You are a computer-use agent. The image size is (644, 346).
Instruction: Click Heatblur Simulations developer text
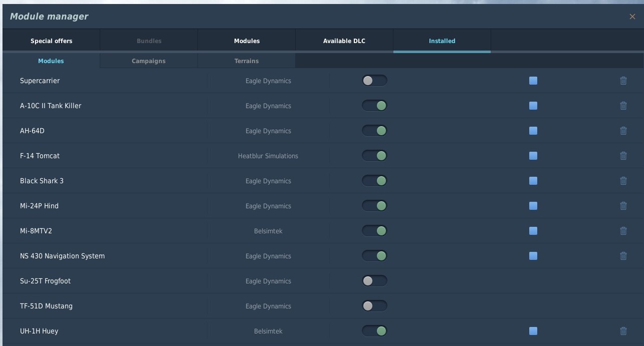tap(268, 156)
